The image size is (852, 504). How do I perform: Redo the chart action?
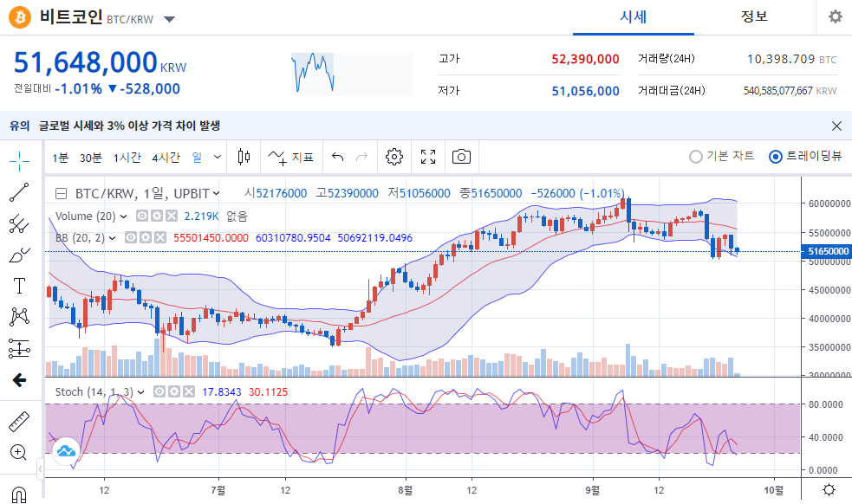[x=361, y=157]
